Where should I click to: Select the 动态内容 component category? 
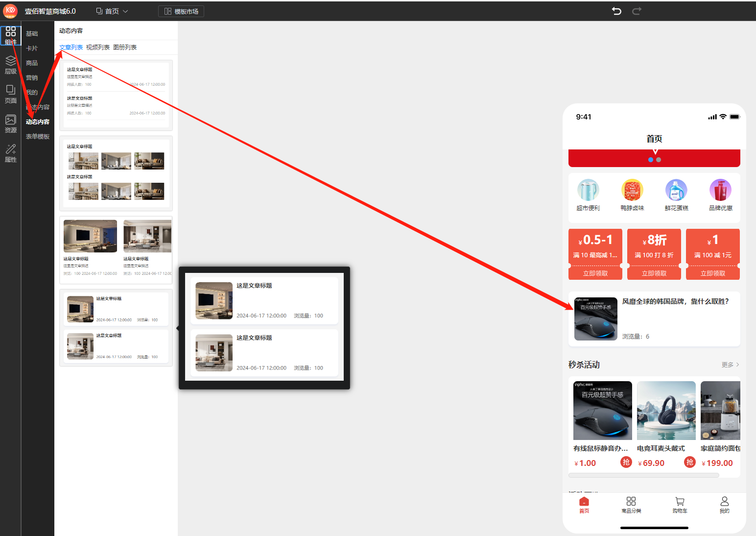point(38,122)
